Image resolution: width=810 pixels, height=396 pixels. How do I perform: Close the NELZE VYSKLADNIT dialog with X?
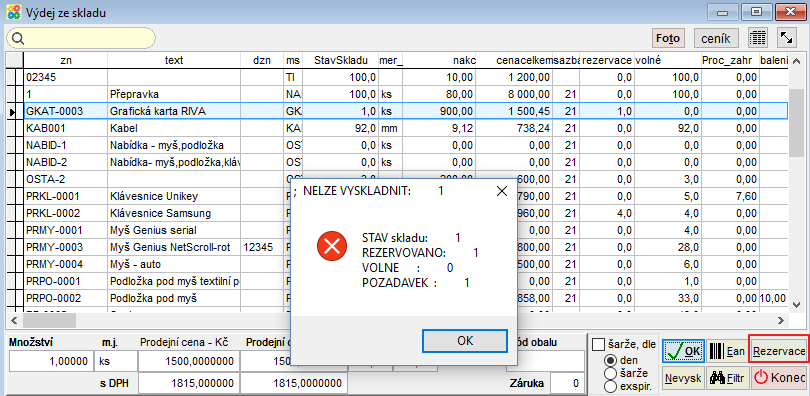pos(501,191)
